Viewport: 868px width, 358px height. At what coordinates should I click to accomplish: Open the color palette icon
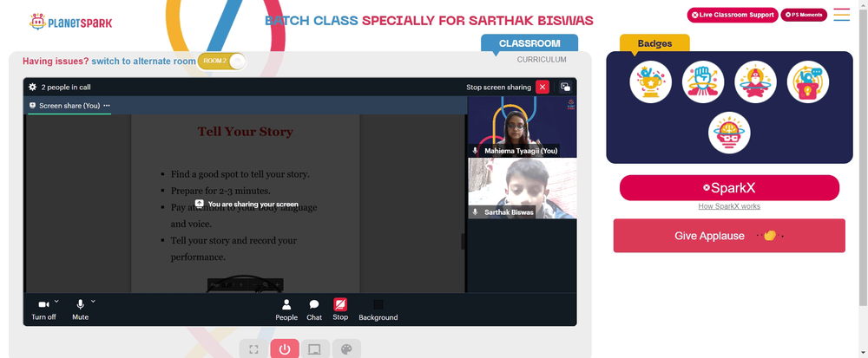click(x=346, y=349)
